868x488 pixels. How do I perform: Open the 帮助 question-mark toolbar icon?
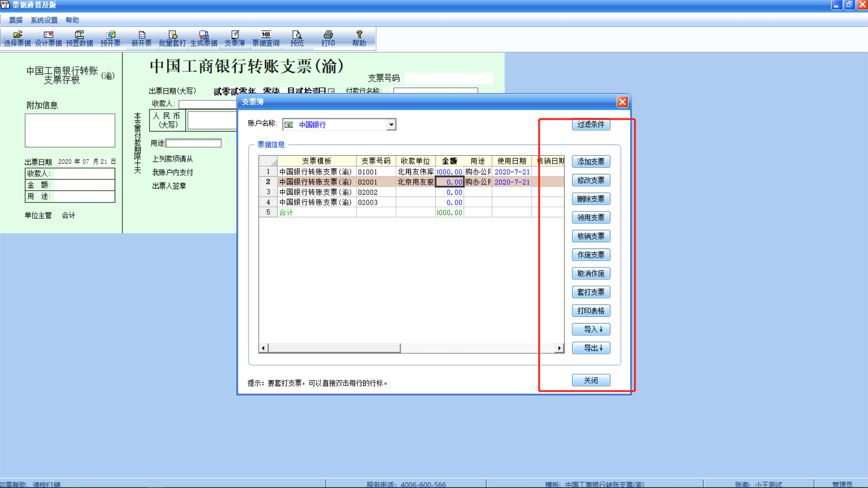tap(359, 38)
